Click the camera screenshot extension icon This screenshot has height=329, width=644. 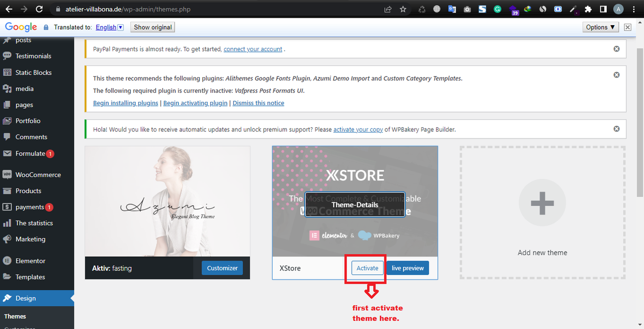(467, 9)
